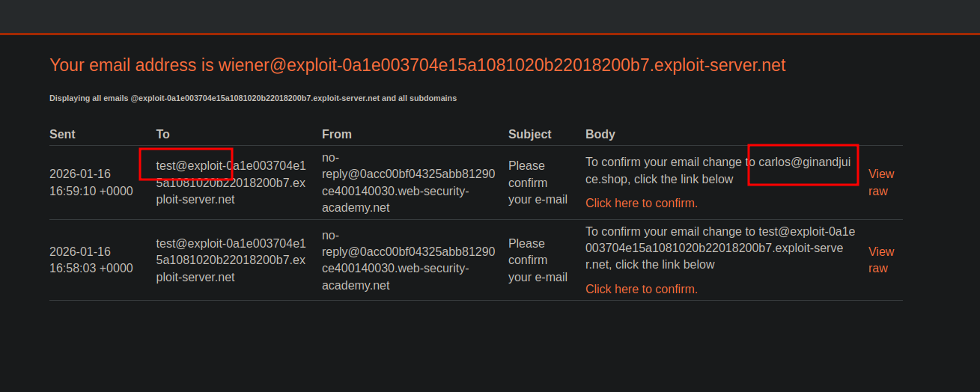Image resolution: width=980 pixels, height=392 pixels.
Task: Click the "Displaying all emails" notice text
Action: (x=253, y=98)
